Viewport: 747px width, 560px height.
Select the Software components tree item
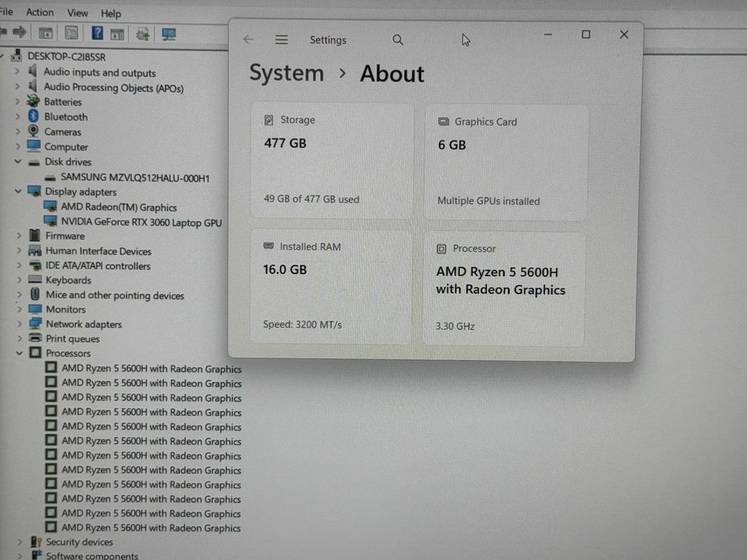click(92, 555)
